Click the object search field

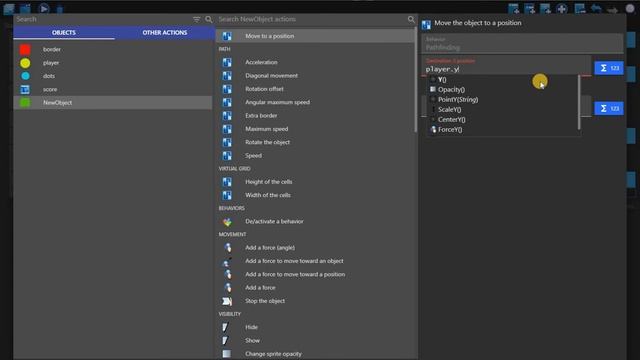click(x=102, y=19)
